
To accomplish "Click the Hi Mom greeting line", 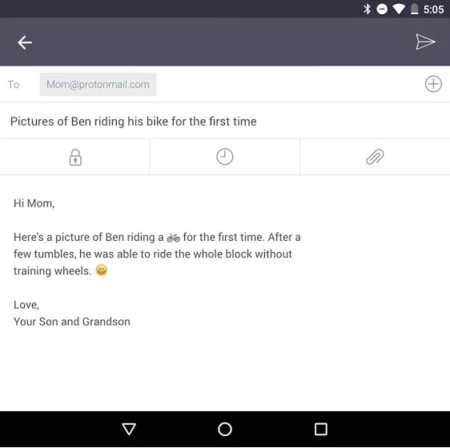I will (34, 203).
